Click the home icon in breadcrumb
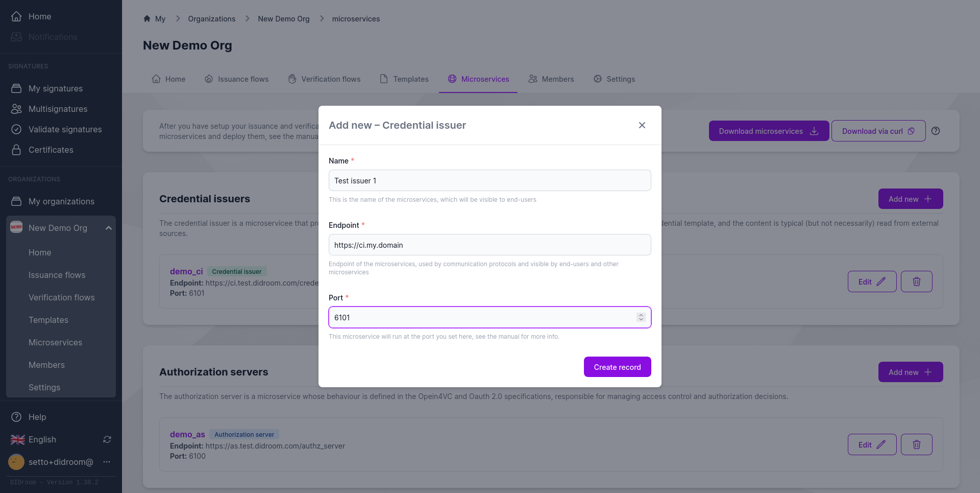This screenshot has width=980, height=493. pyautogui.click(x=147, y=19)
